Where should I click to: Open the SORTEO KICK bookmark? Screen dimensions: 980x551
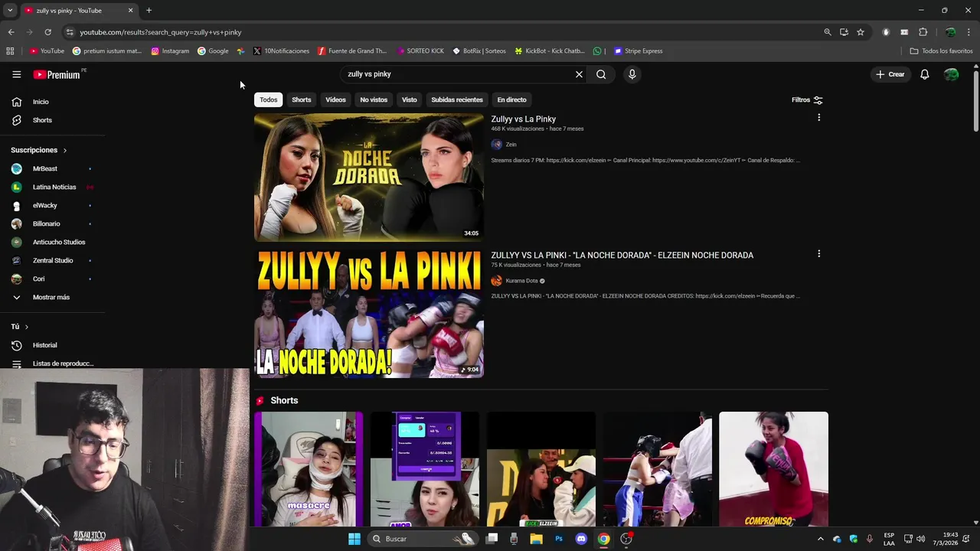pos(420,51)
